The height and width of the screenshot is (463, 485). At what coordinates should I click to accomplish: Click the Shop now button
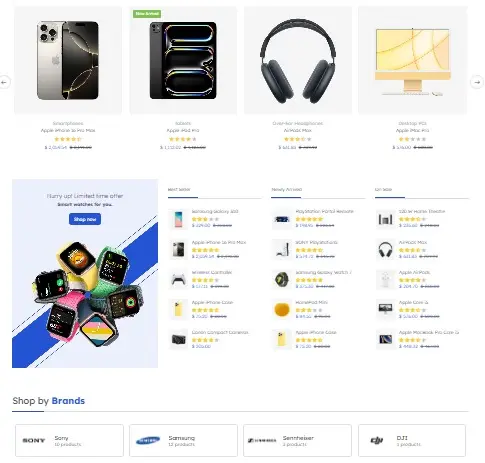coord(85,219)
